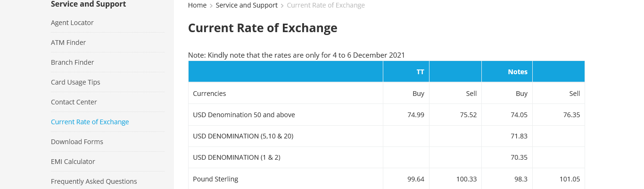Open Contact Center sidebar link

click(x=74, y=102)
